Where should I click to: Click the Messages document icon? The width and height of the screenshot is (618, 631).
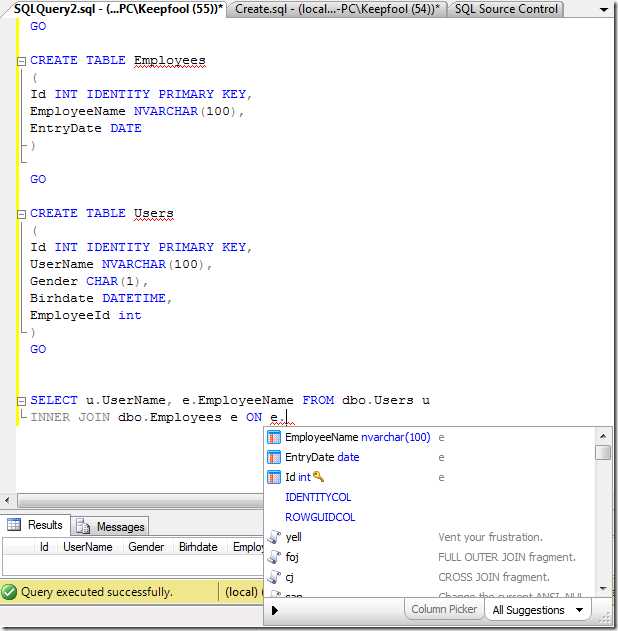pyautogui.click(x=83, y=526)
